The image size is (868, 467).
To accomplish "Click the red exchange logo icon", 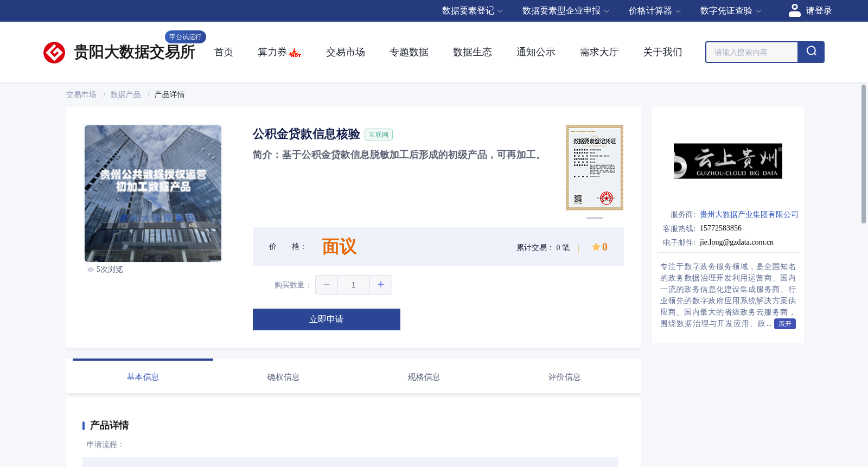I will 54,53.
